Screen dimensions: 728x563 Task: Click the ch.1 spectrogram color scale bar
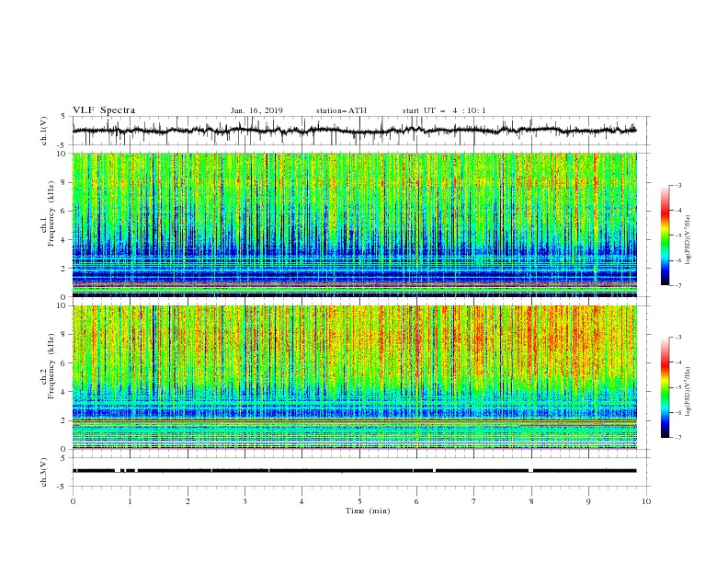[x=665, y=236]
